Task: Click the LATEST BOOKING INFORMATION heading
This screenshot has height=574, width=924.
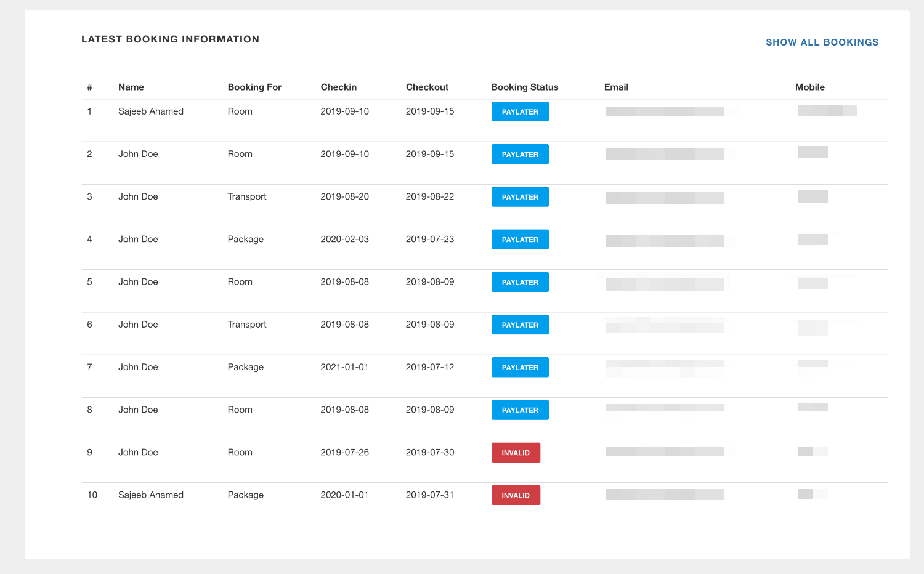Action: tap(171, 38)
